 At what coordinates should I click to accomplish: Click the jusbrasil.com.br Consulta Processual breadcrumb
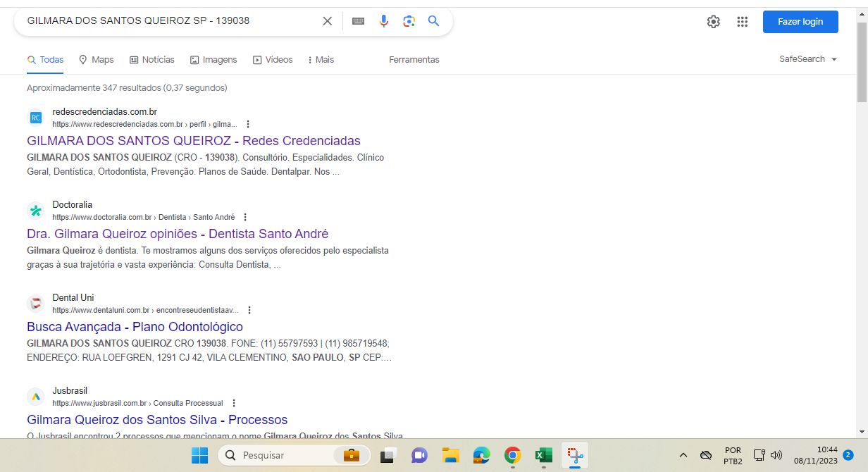137,403
